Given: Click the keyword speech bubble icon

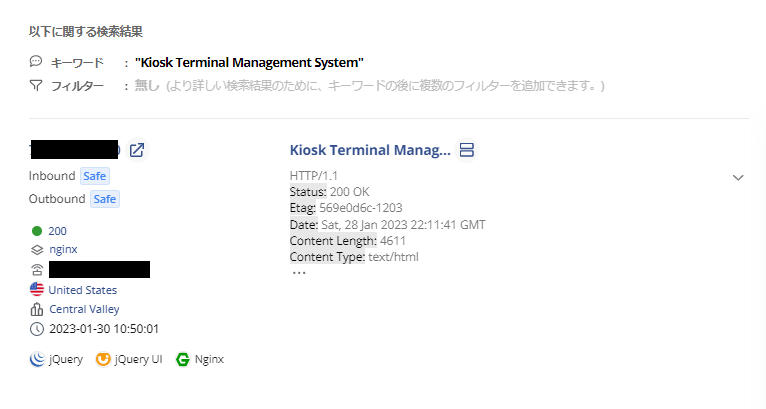Looking at the screenshot, I should click(x=36, y=62).
